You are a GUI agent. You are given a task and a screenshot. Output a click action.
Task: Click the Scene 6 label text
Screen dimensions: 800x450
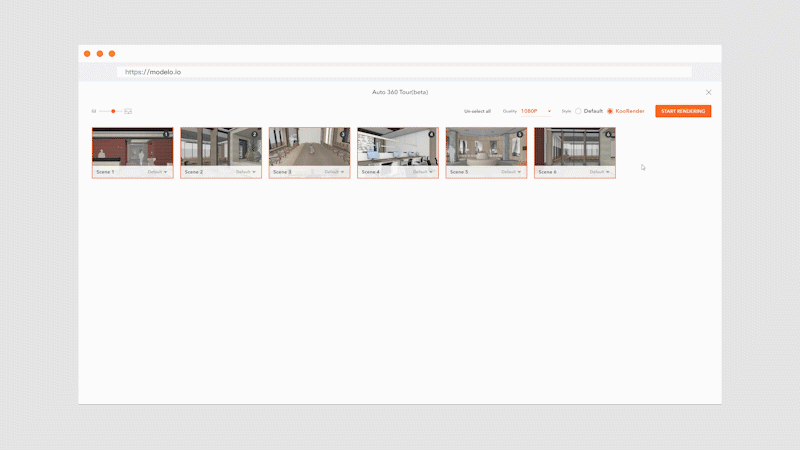(547, 172)
